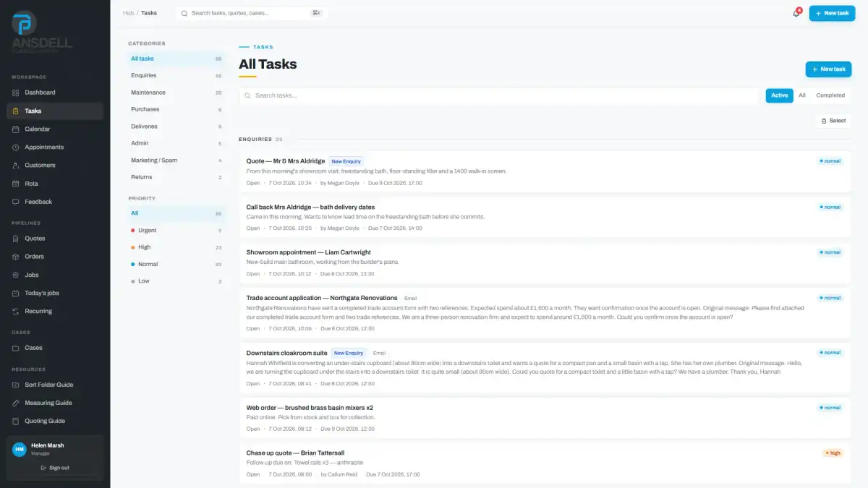
Task: Select Enquiries category
Action: pos(176,75)
